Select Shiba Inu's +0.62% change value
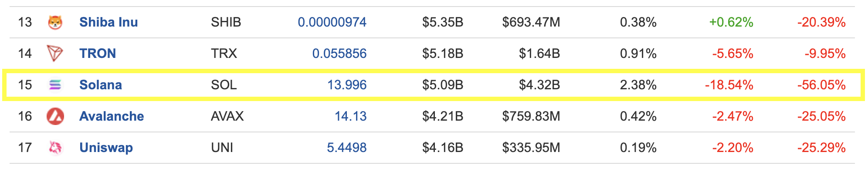Image resolution: width=868 pixels, height=169 pixels. click(731, 22)
